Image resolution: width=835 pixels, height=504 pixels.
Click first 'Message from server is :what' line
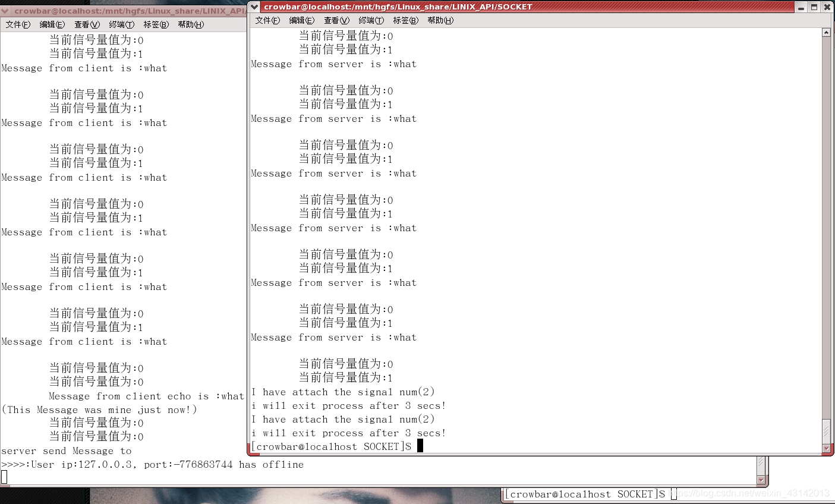point(334,64)
